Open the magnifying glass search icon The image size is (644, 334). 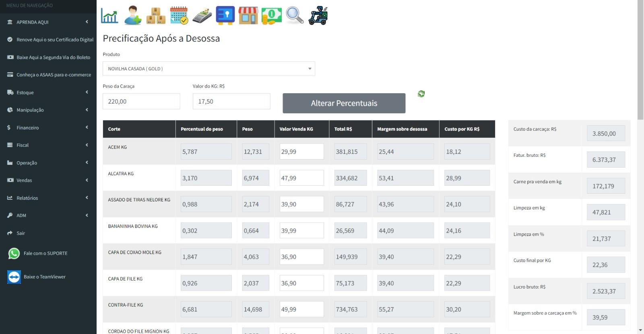295,16
